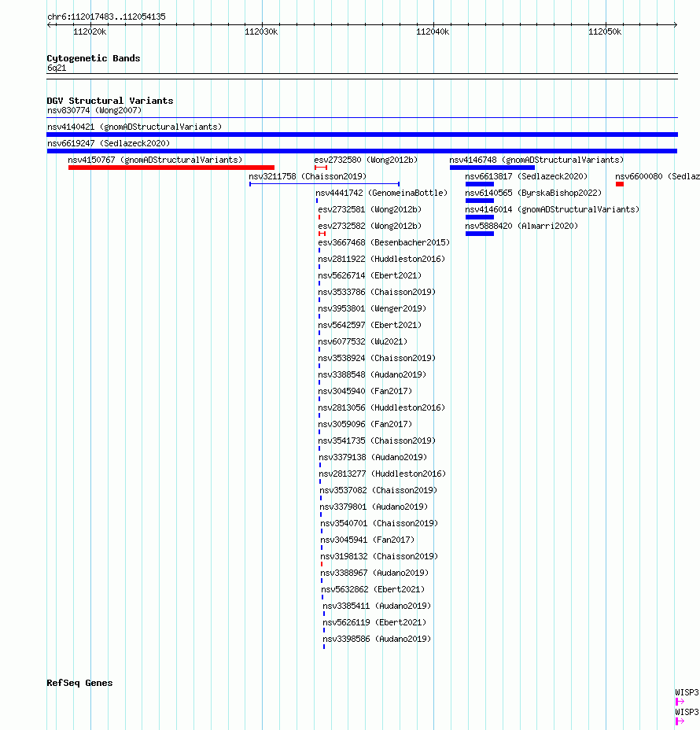Viewport: 700px width, 730px height.
Task: Click the 112030k ruler position
Action: pyautogui.click(x=261, y=31)
